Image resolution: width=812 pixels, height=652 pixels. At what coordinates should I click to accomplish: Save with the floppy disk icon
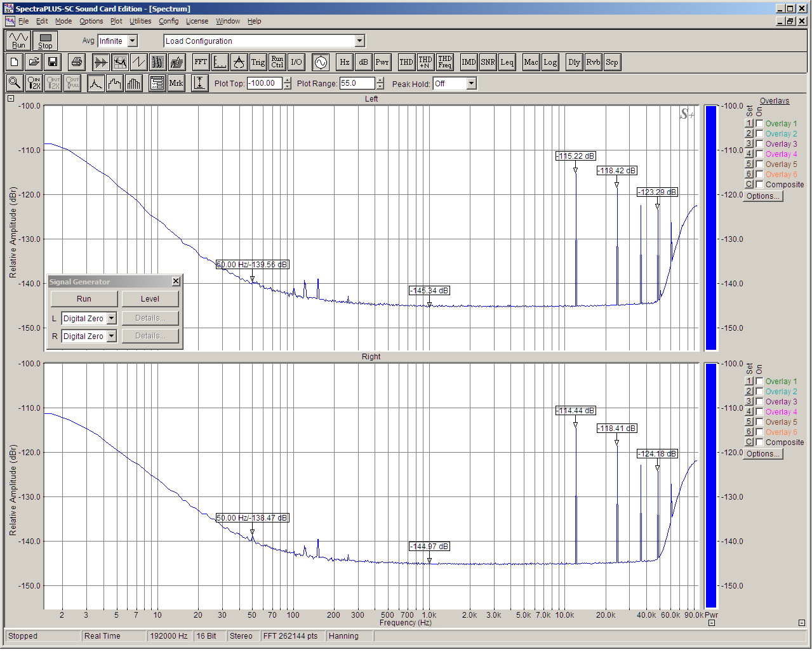click(53, 62)
